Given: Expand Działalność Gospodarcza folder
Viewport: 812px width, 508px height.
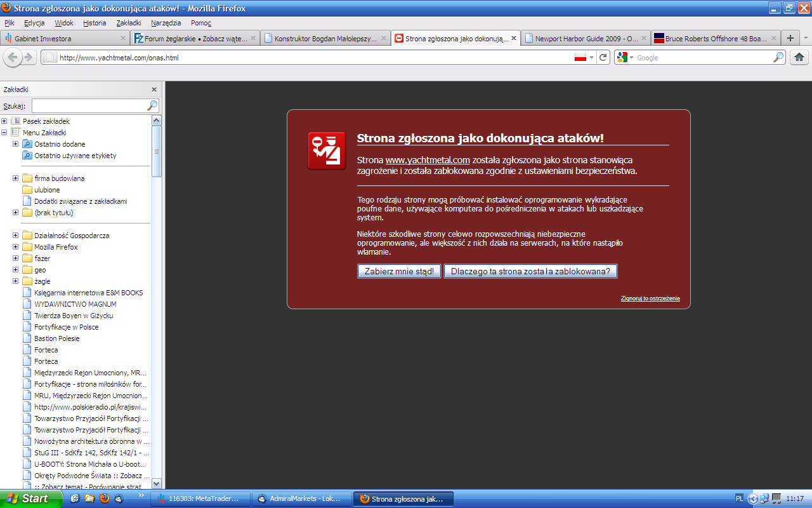Looking at the screenshot, I should pyautogui.click(x=16, y=236).
